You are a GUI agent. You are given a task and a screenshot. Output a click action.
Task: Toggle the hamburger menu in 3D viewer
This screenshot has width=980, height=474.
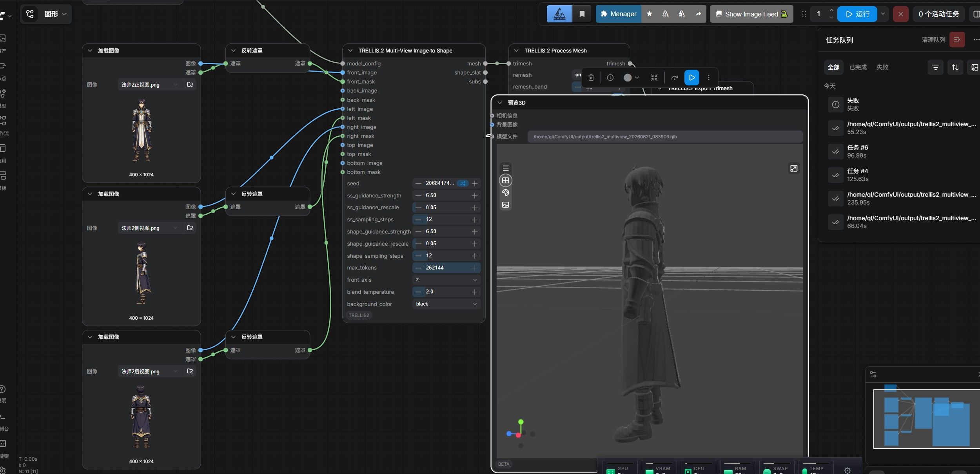point(506,168)
